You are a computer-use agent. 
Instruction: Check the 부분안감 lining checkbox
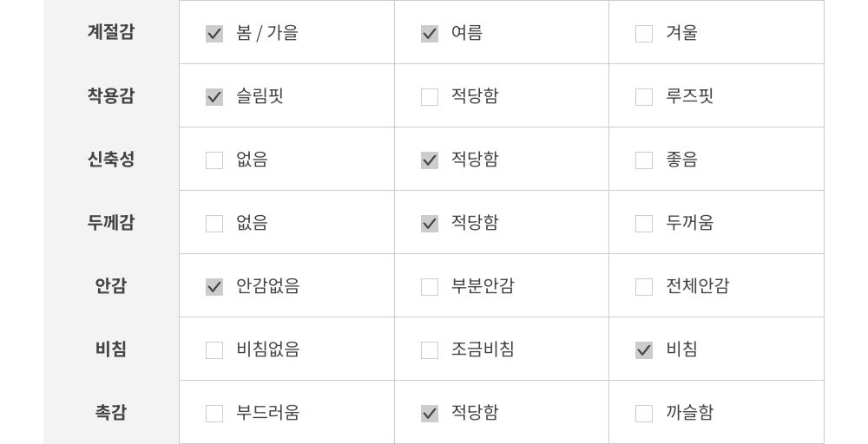(x=430, y=287)
